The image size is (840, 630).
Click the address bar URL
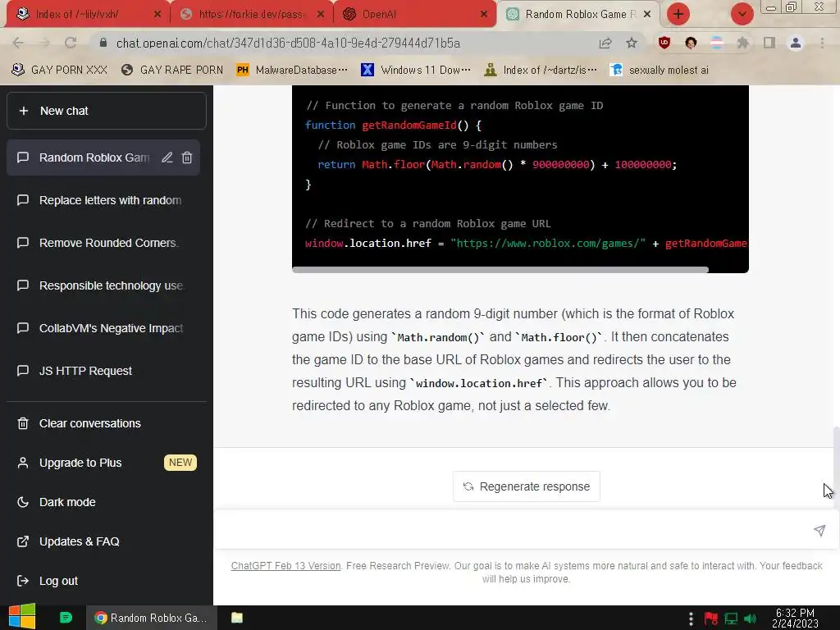click(x=288, y=43)
